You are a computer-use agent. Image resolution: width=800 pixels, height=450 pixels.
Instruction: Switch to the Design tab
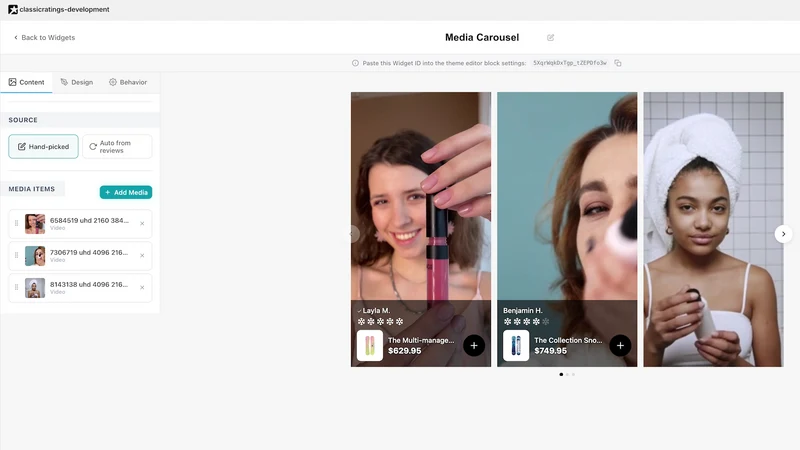coord(77,82)
